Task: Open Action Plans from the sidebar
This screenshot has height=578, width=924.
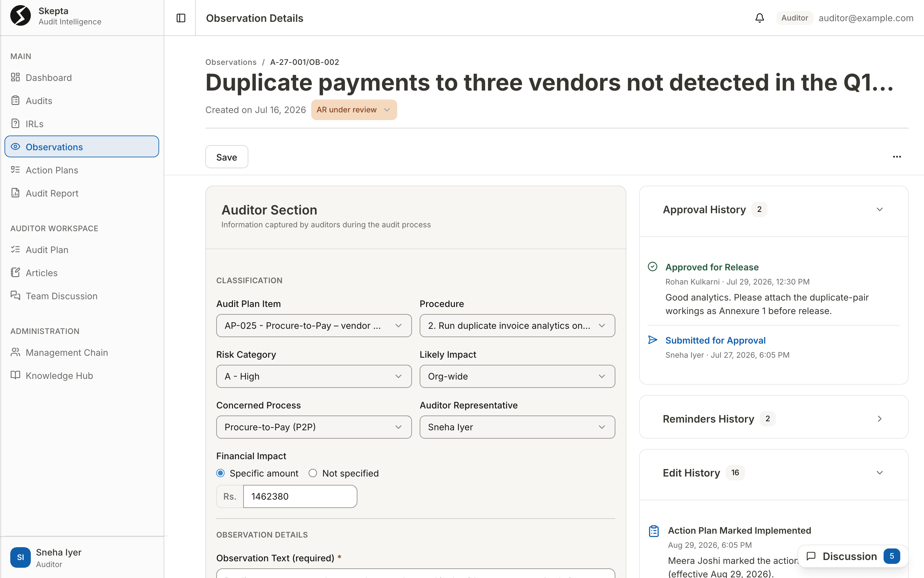Action: click(82, 170)
